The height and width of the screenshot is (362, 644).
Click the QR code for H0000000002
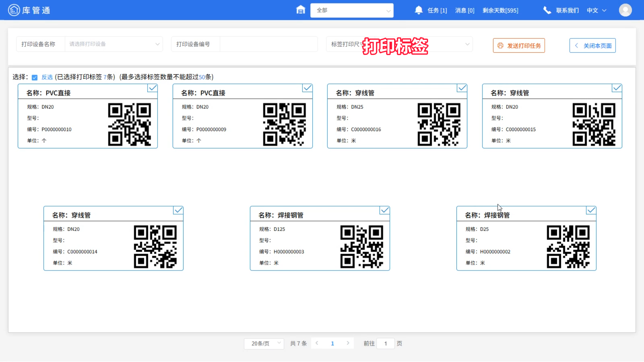(x=568, y=247)
